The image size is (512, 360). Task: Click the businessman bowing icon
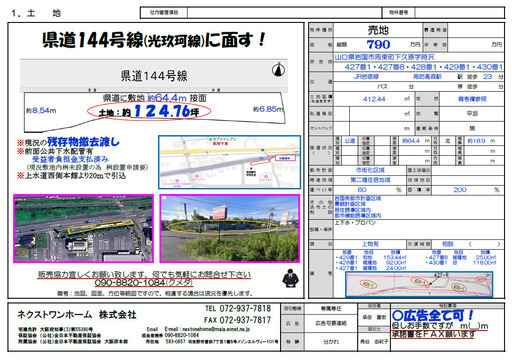pos(290,278)
